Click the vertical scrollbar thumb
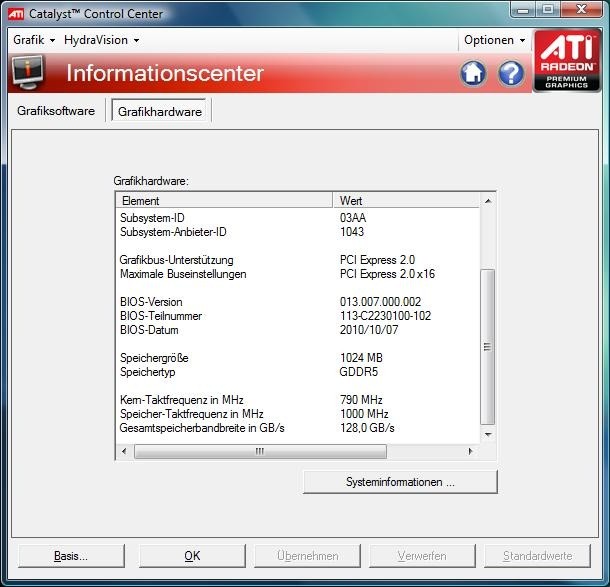This screenshot has width=610, height=587. tap(488, 347)
